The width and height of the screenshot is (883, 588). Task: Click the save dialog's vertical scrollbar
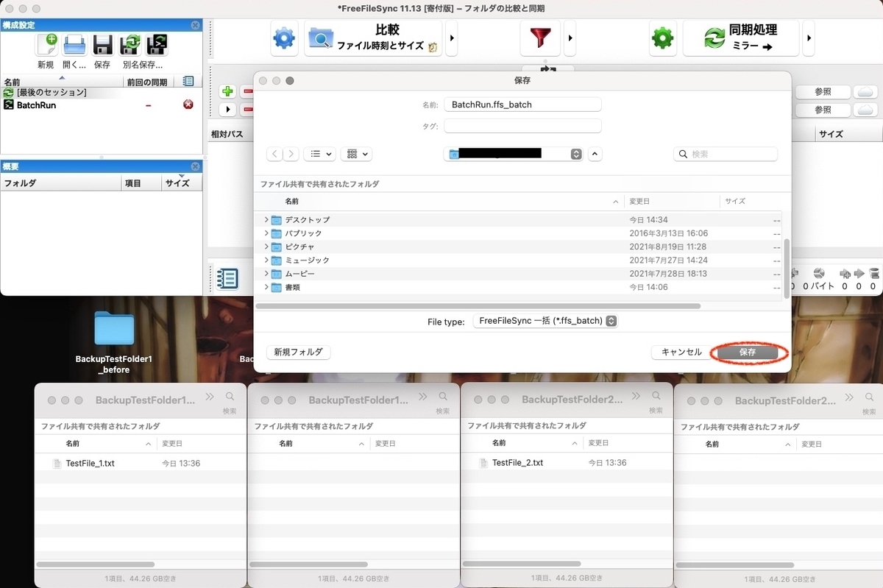pos(786,269)
